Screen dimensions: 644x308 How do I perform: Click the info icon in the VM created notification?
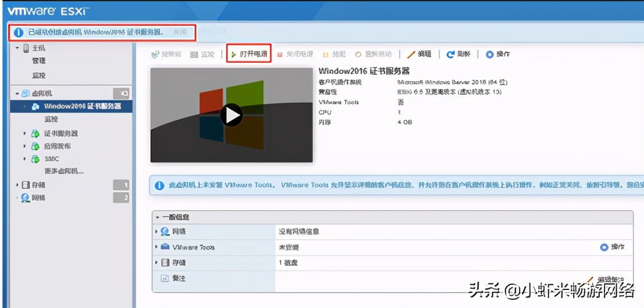19,33
